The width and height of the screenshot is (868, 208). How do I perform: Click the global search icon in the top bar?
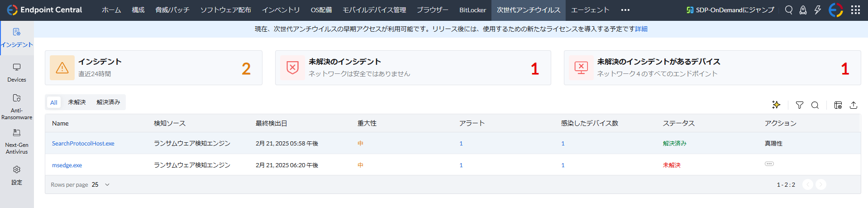789,10
